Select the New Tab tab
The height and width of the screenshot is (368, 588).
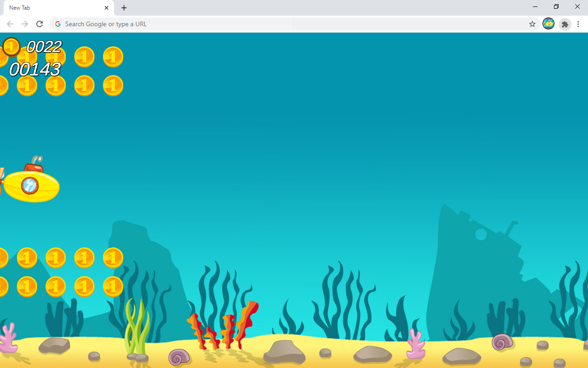pos(59,8)
